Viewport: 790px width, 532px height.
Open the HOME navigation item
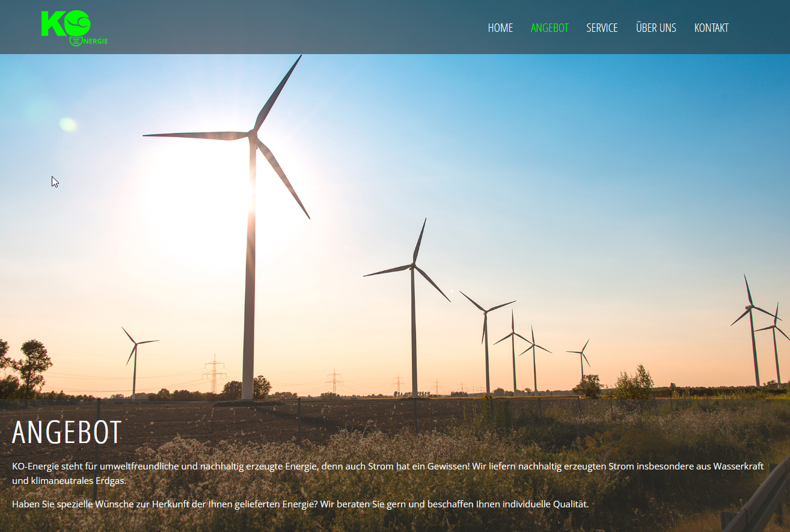pyautogui.click(x=500, y=28)
